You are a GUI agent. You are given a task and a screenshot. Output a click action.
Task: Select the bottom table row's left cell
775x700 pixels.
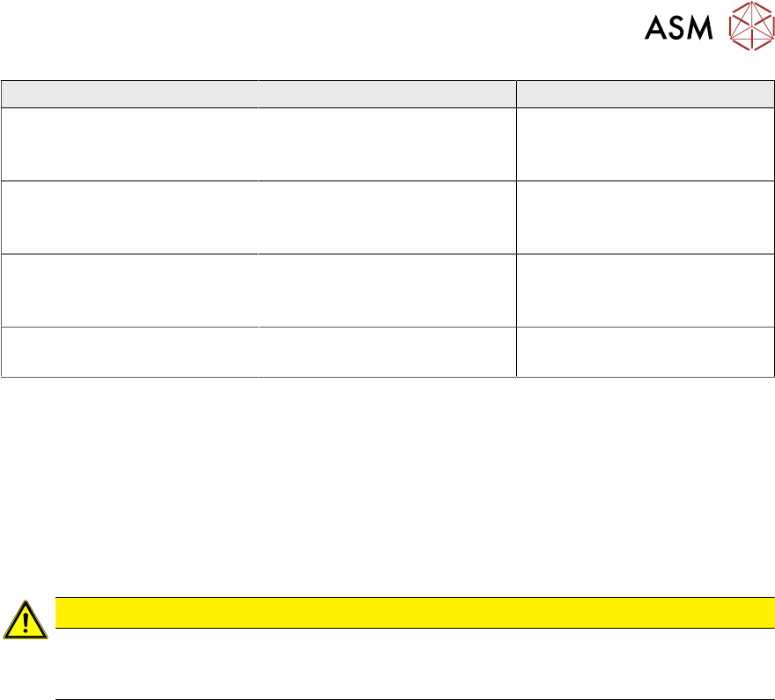pos(129,351)
